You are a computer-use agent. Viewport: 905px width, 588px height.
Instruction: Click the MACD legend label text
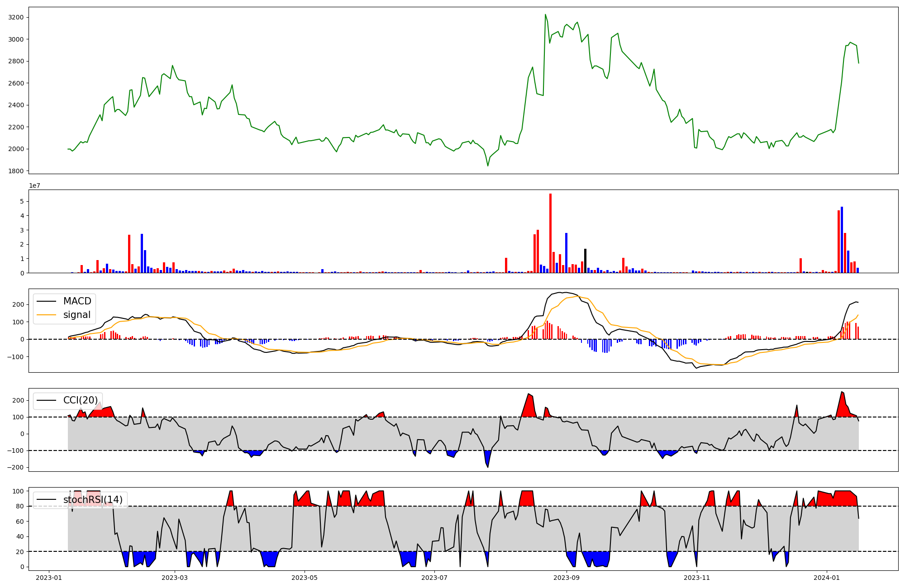coord(77,301)
